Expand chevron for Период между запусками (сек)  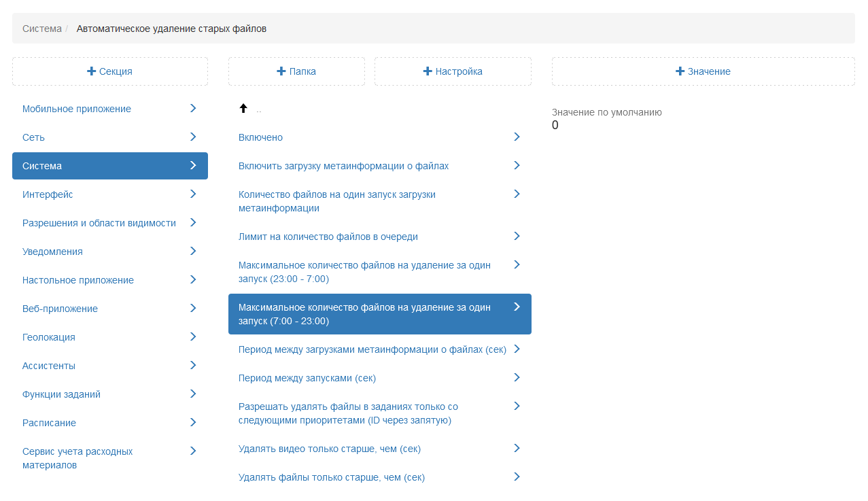[517, 377]
